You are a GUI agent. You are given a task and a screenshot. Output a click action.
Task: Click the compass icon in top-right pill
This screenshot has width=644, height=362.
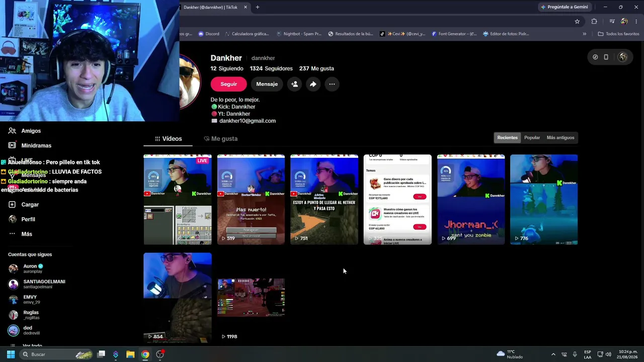[x=595, y=57]
